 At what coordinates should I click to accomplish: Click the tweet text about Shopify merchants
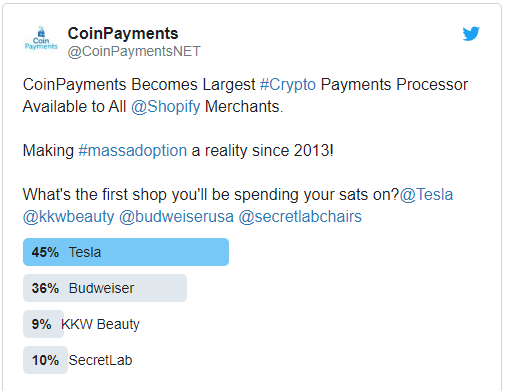[x=245, y=96]
